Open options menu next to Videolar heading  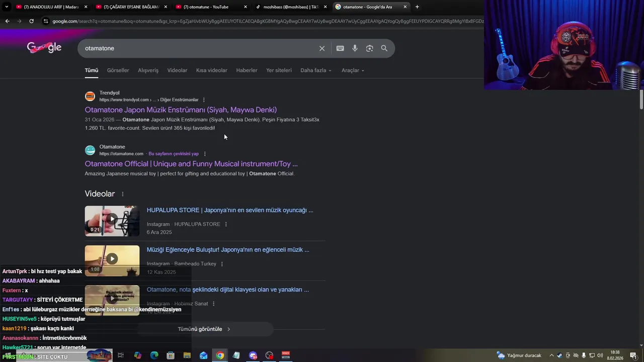(122, 194)
